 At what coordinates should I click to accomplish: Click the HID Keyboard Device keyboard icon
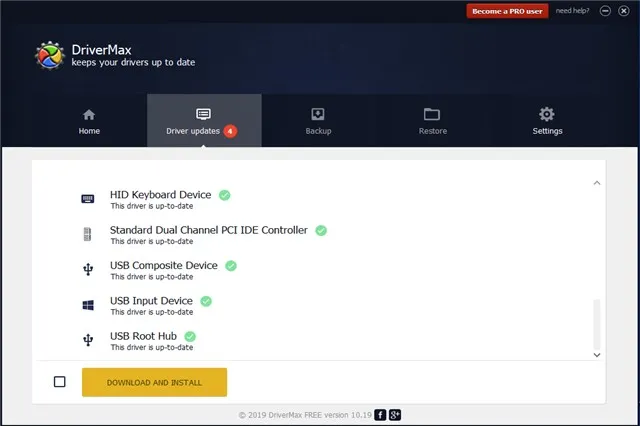coord(88,199)
